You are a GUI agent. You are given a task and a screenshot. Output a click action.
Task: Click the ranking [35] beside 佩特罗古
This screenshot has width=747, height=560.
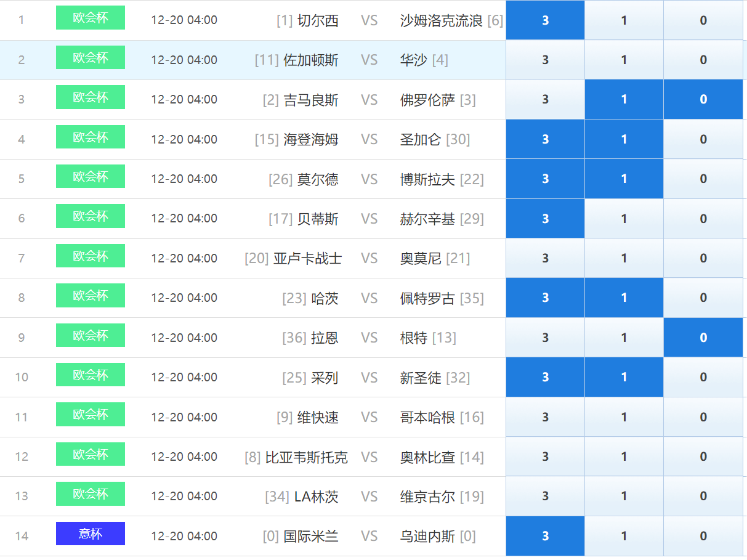coord(472,298)
